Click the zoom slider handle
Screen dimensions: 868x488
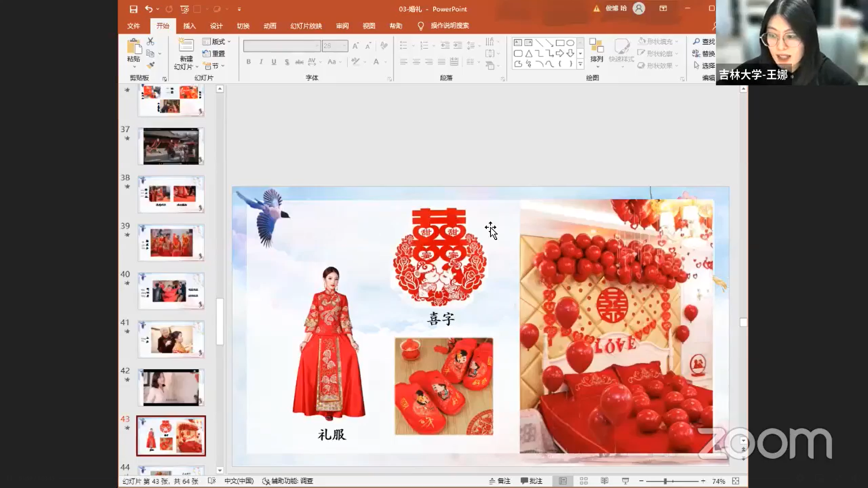click(x=665, y=481)
